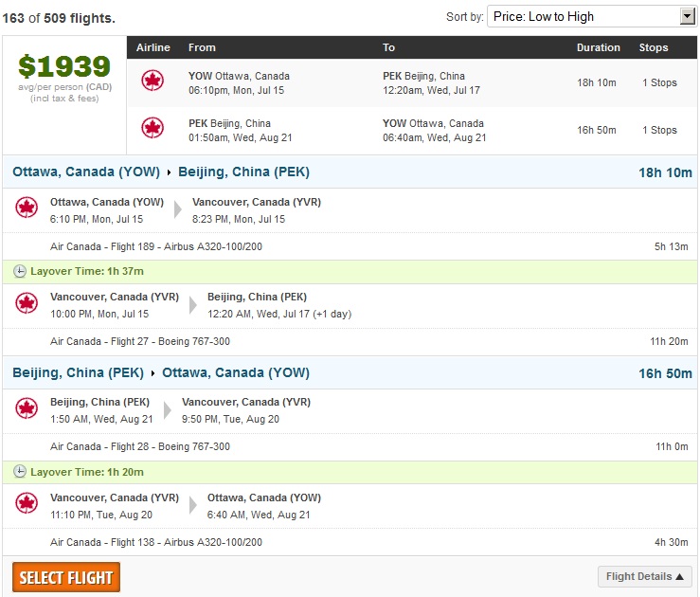Click Air Canada icon beside Ottawa to Vancouver segment

click(x=27, y=208)
